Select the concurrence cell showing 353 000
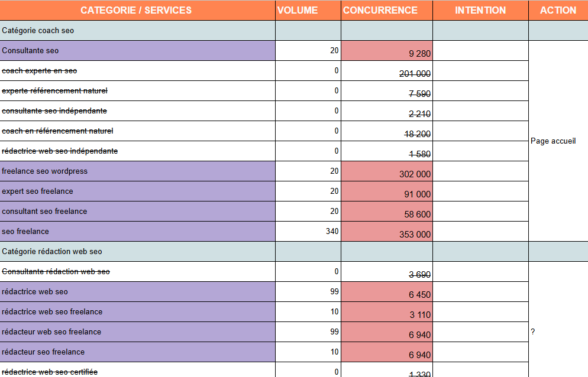The height and width of the screenshot is (377, 588). point(386,232)
